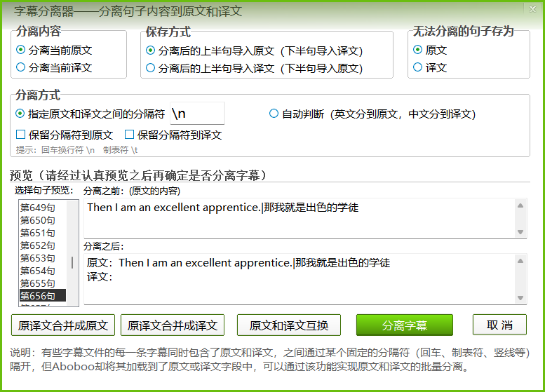Check 保留分隔符到原文 checkbox
Viewport: 545px width, 392px height.
(x=21, y=135)
